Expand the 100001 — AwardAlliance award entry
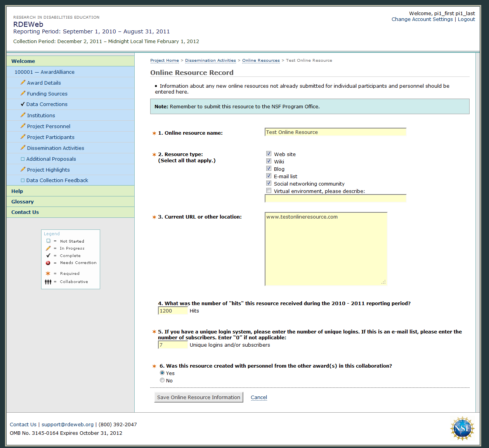Screen dimensions: 489x448 [45, 72]
